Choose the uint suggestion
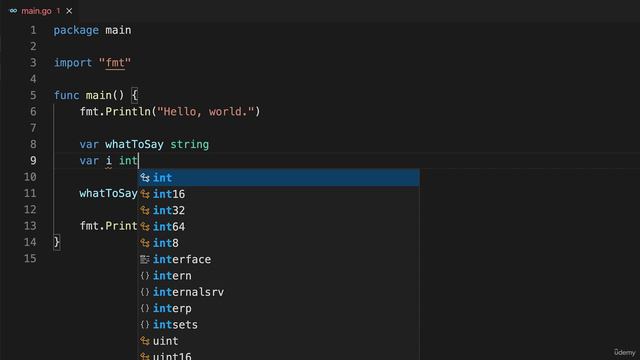 pos(279,341)
